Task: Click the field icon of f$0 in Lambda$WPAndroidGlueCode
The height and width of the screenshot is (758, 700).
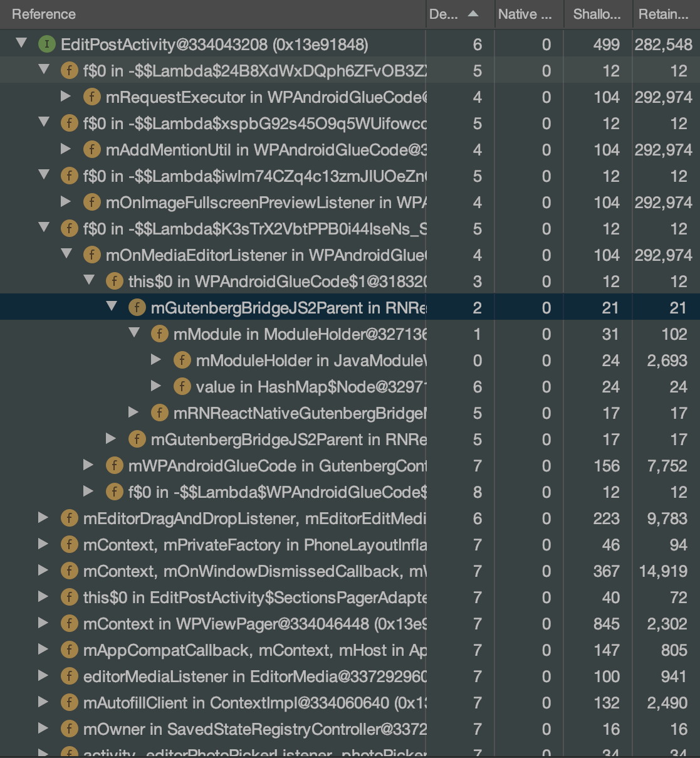Action: coord(114,492)
